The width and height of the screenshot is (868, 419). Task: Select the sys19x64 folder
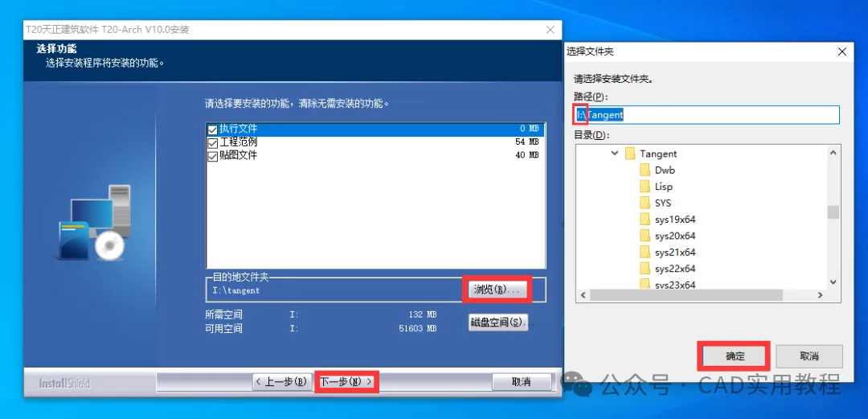click(675, 220)
